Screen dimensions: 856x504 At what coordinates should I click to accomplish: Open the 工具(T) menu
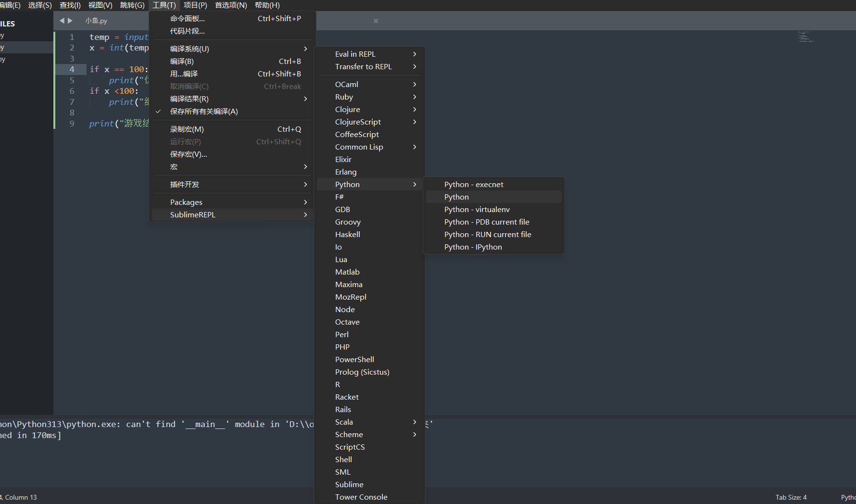coord(164,5)
